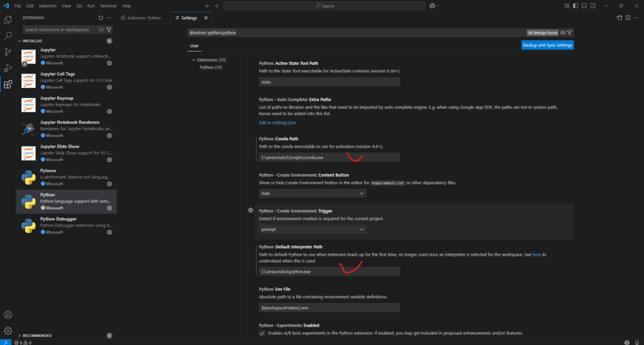Toggle Experiments Enabled checkbox
The image size is (644, 345).
(262, 333)
